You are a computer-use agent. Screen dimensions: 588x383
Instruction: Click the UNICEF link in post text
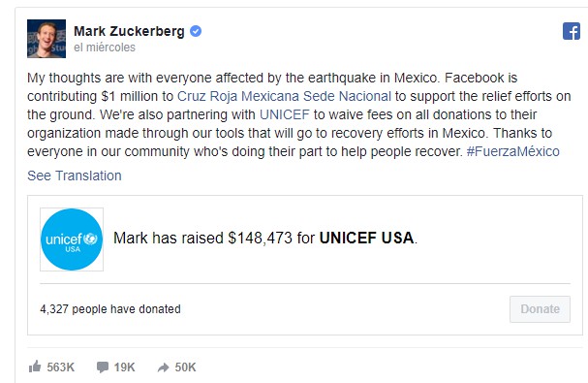[x=285, y=114]
